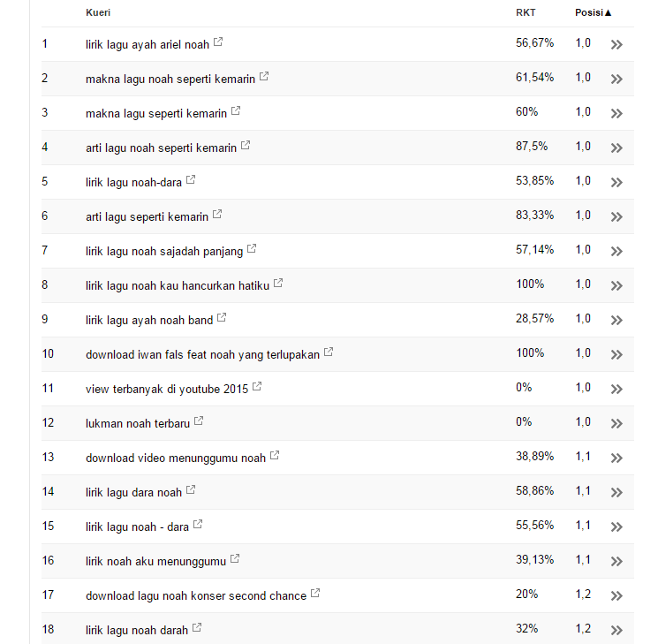Open external link icon for "download video menunggumu noah"
This screenshot has width=658, height=644.
(x=275, y=456)
